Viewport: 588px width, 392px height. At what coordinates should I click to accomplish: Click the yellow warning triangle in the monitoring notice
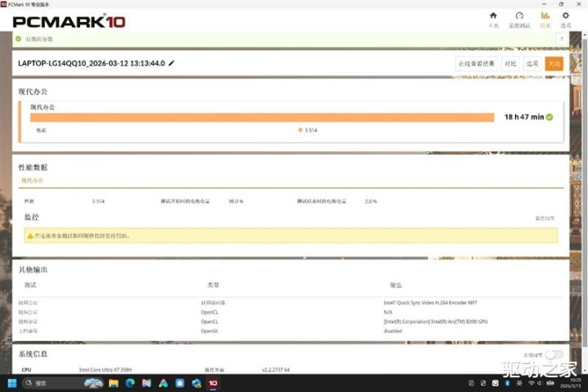click(30, 236)
